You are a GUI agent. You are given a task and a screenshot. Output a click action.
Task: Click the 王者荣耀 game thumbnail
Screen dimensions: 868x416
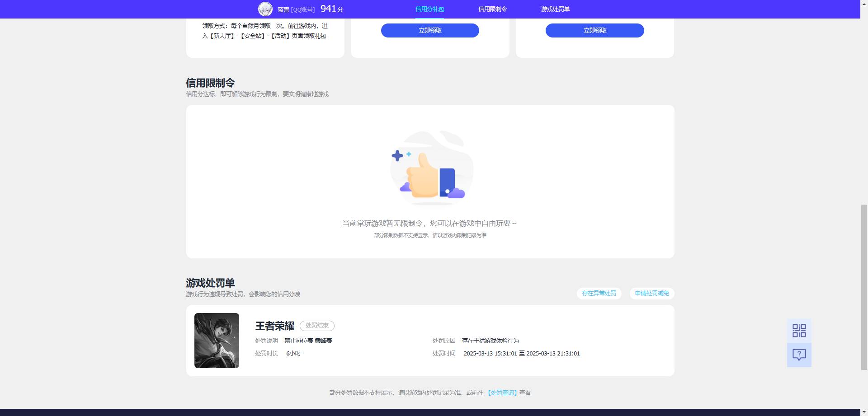(x=217, y=340)
